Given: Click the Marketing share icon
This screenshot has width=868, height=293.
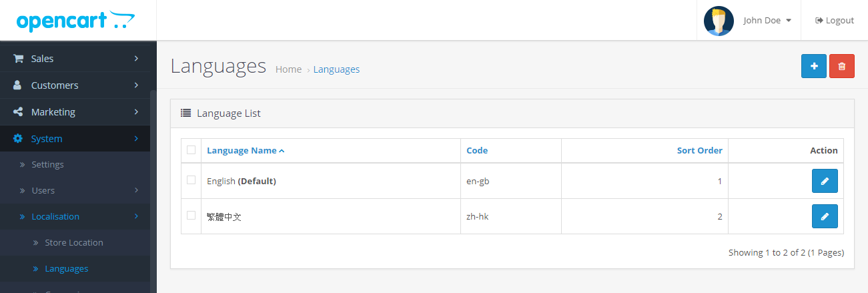Looking at the screenshot, I should click(x=18, y=112).
